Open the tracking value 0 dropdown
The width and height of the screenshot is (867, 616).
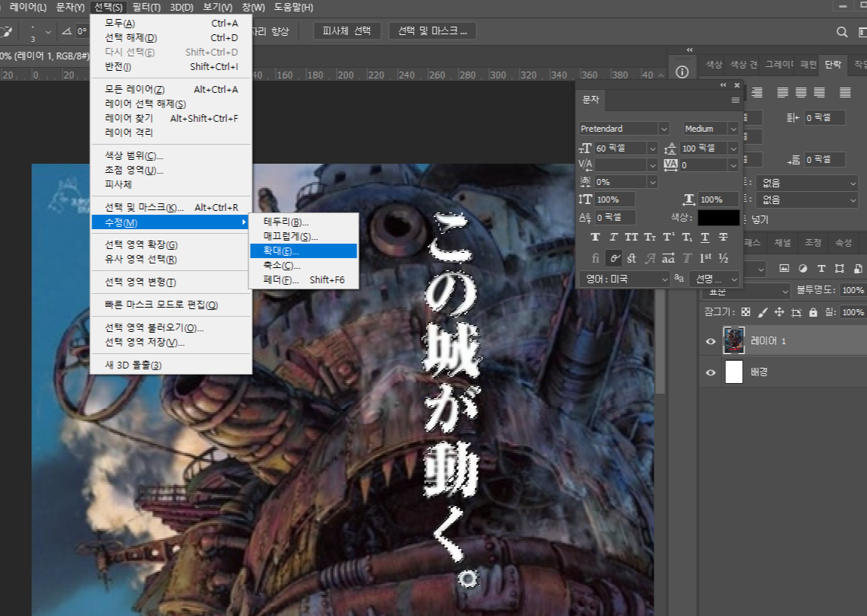(x=733, y=165)
